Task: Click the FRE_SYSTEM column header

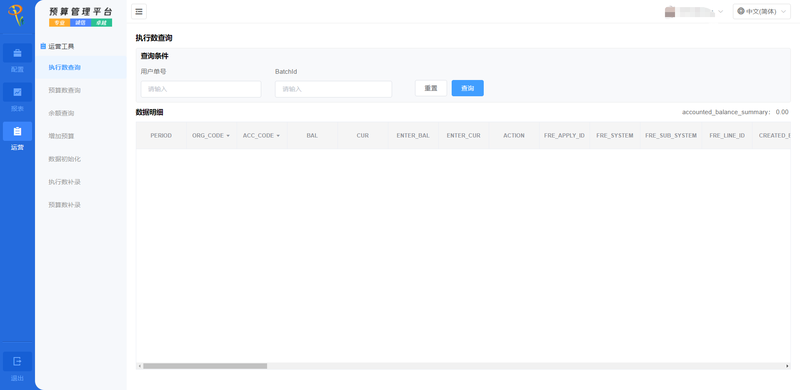Action: pos(615,136)
